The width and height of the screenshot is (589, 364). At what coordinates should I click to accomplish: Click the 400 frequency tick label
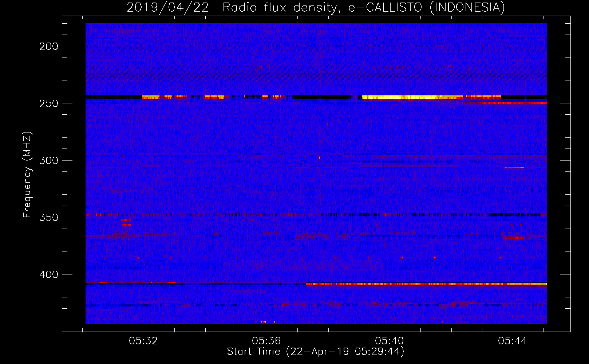point(48,274)
